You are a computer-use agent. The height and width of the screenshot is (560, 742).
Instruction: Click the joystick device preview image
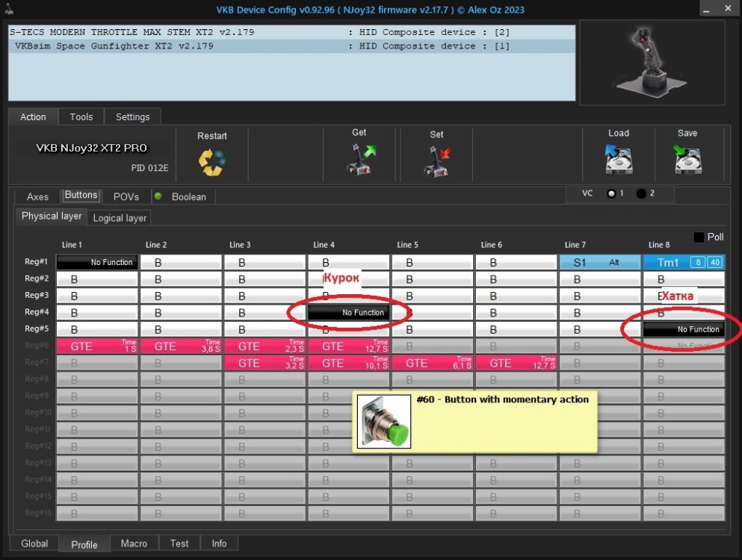(652, 63)
